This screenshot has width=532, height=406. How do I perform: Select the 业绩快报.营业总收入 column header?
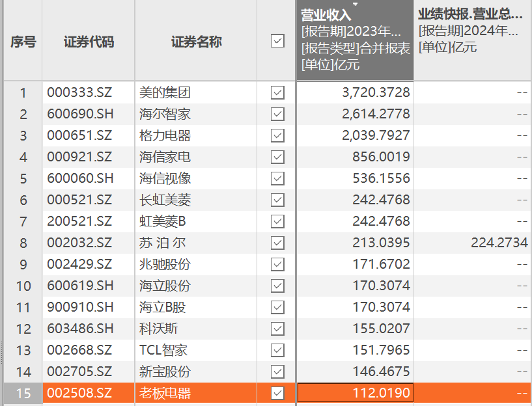click(472, 40)
